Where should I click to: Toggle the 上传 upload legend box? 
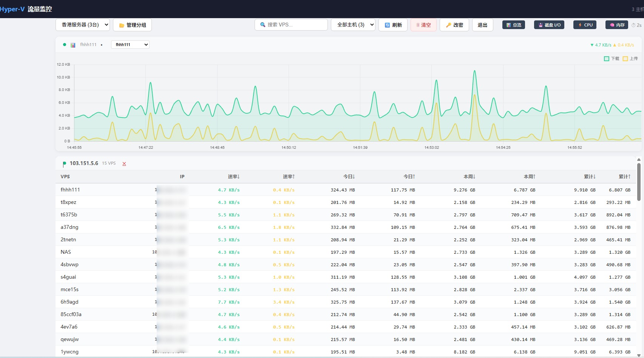coord(625,59)
